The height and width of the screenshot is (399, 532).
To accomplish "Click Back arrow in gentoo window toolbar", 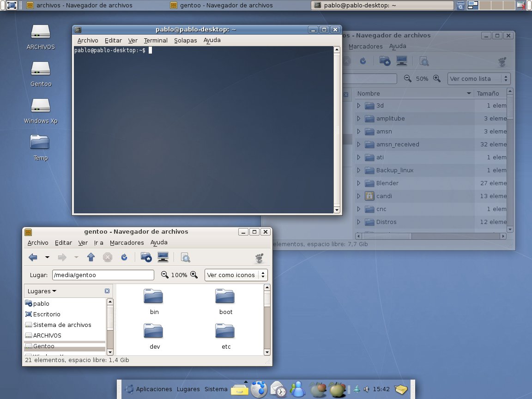I will coord(33,258).
